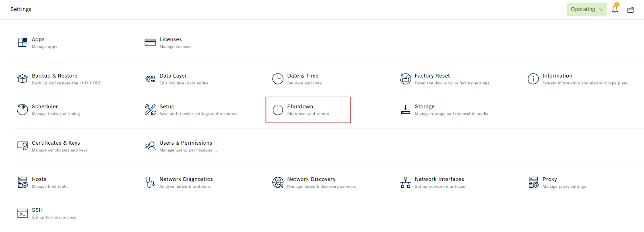Click 'Save and transfer settings and resources'

[x=199, y=114]
